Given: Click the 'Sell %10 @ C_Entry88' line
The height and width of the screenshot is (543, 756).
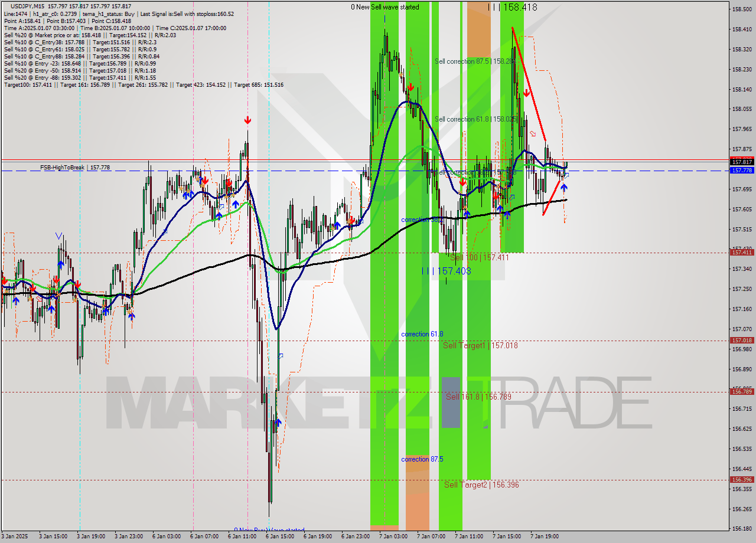Looking at the screenshot, I should point(82,56).
